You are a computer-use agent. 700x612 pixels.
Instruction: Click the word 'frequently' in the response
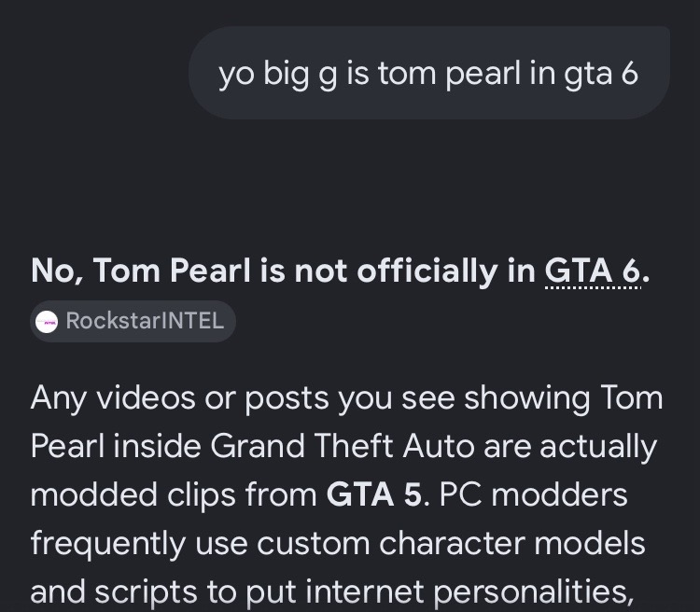[x=108, y=544]
